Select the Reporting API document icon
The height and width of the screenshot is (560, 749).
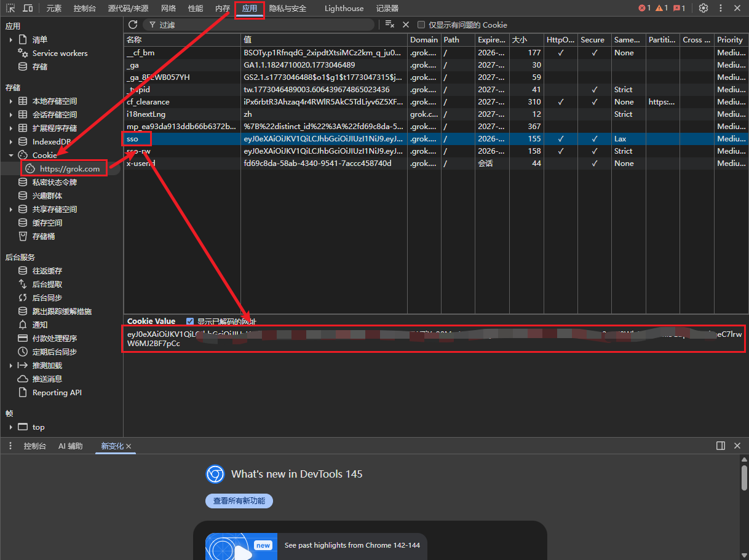pyautogui.click(x=23, y=392)
